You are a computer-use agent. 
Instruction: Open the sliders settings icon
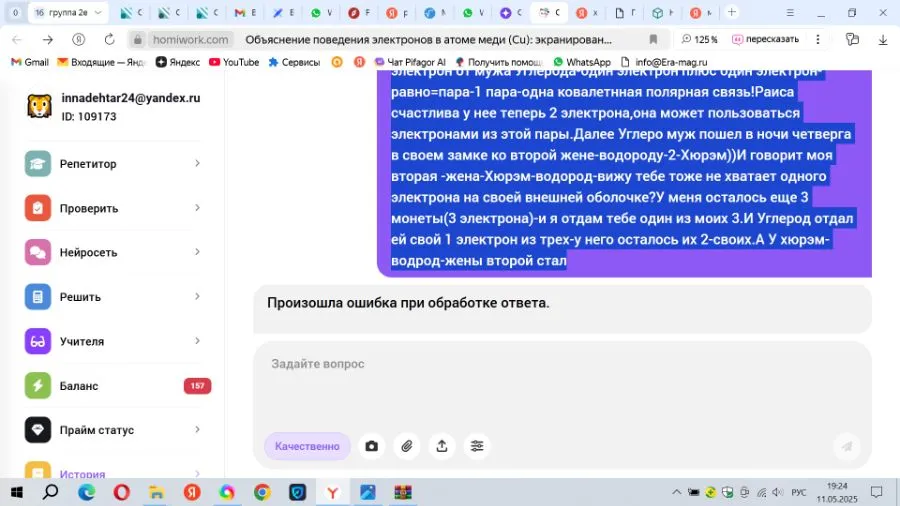[x=476, y=446]
